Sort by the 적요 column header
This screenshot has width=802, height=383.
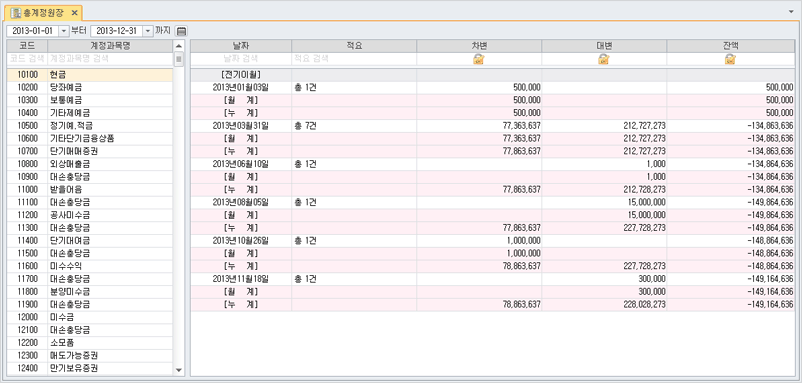point(354,47)
